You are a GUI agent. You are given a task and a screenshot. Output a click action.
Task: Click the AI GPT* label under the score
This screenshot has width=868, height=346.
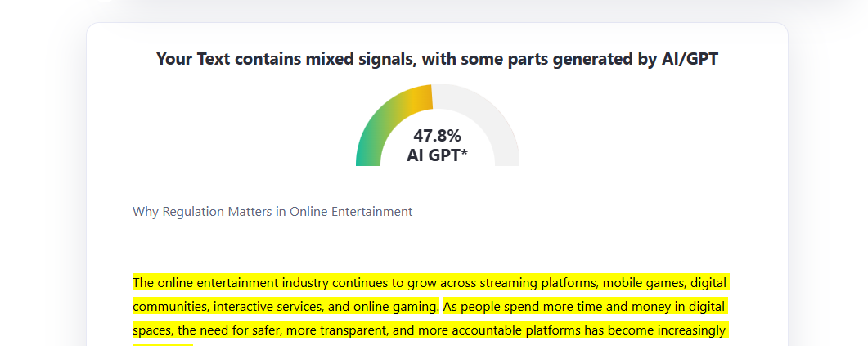(x=437, y=155)
